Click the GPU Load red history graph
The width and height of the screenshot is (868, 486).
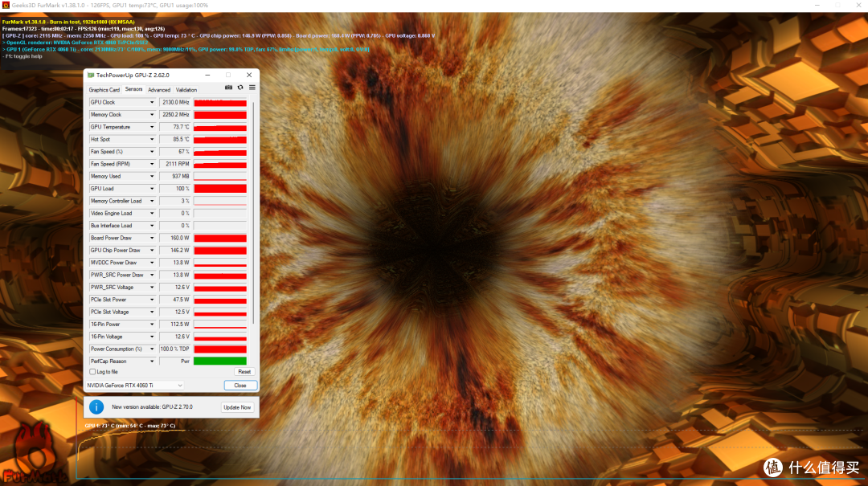[220, 189]
